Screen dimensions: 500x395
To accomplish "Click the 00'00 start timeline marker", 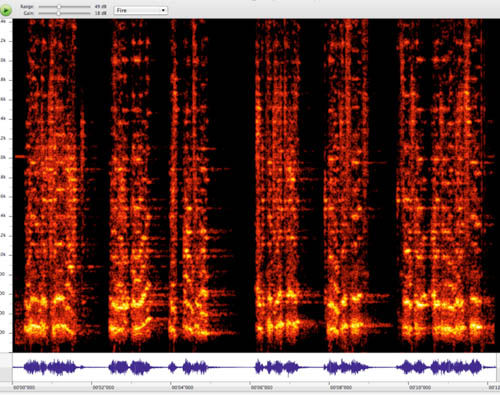I will (x=24, y=388).
